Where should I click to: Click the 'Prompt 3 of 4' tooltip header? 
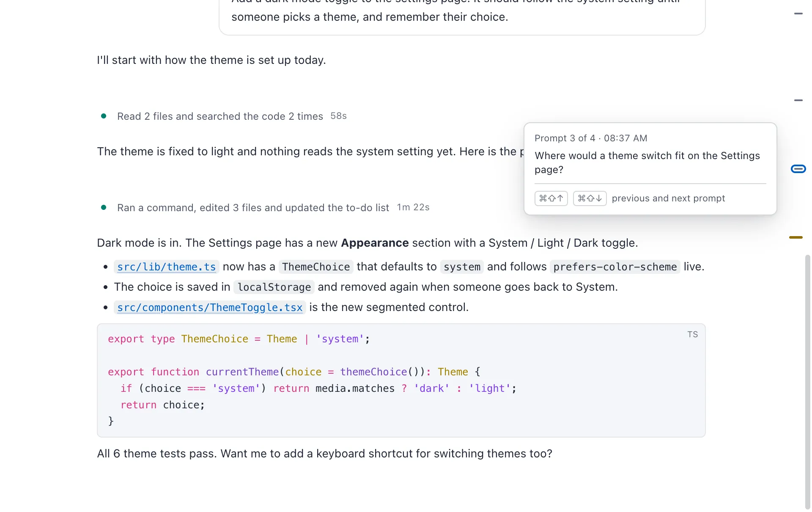[x=590, y=138]
